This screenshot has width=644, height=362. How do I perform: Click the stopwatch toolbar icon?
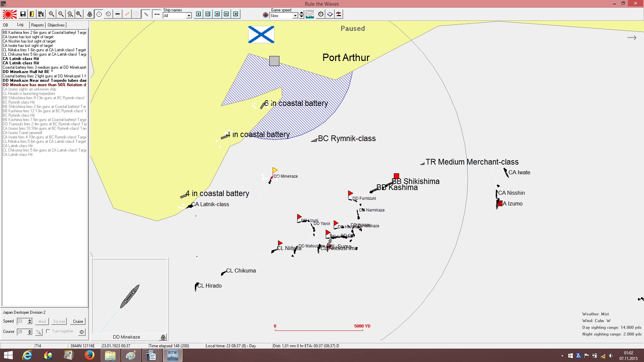[321, 14]
